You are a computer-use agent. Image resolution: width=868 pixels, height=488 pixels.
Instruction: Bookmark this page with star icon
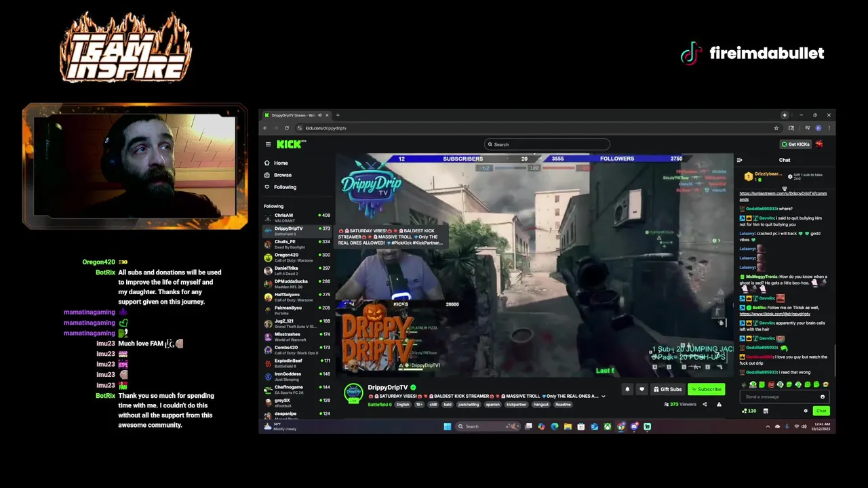coord(776,128)
